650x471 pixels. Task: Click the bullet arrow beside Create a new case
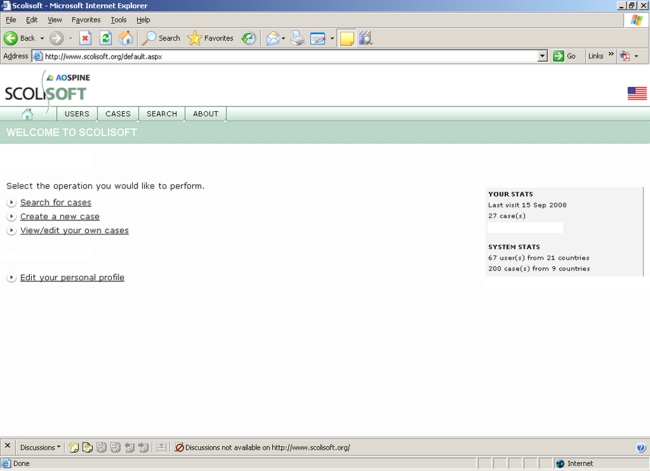click(x=11, y=216)
